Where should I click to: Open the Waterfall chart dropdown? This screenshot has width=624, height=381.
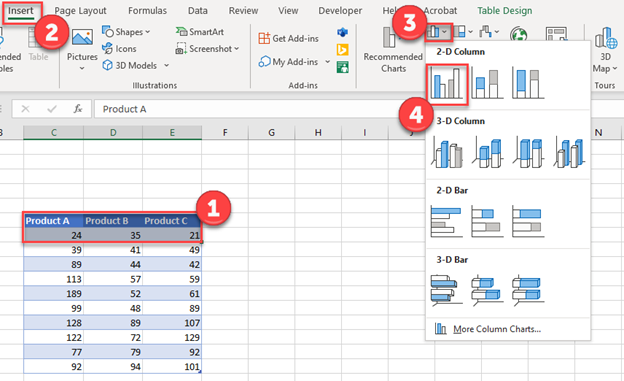pos(489,32)
